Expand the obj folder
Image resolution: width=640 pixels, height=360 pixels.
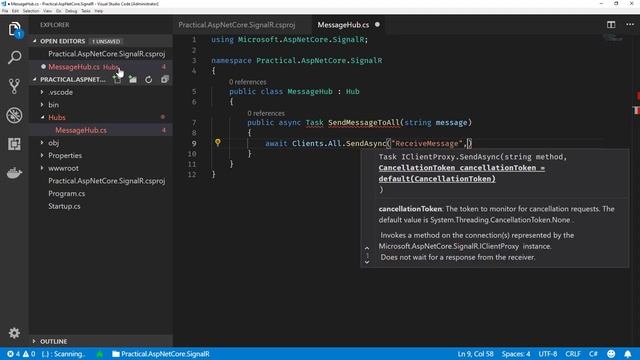[42, 143]
